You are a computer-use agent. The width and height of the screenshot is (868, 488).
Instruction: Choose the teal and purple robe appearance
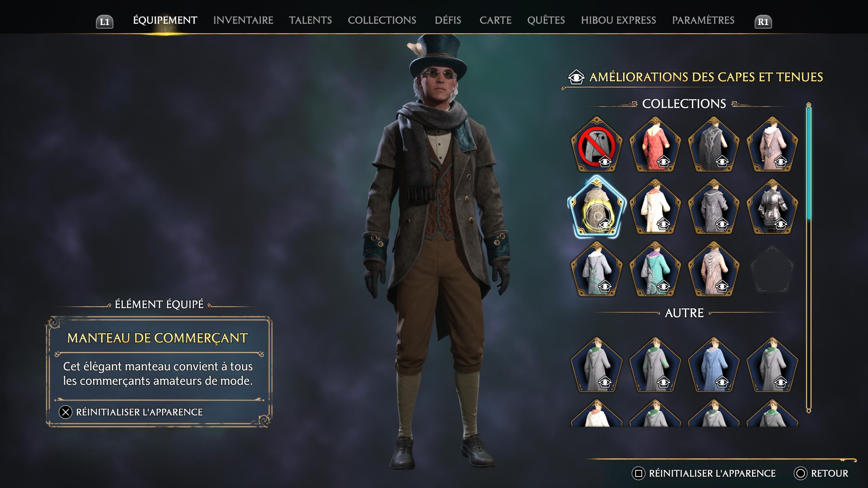click(655, 269)
